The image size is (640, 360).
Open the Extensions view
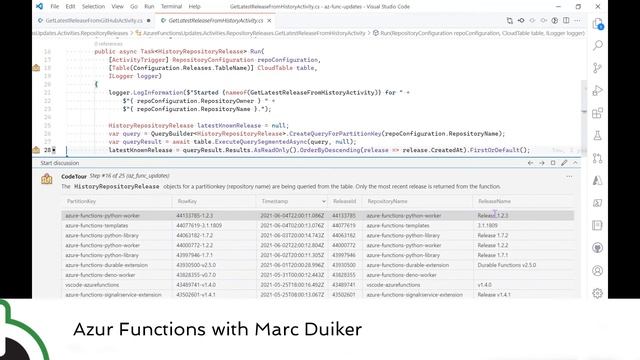tap(598, 113)
